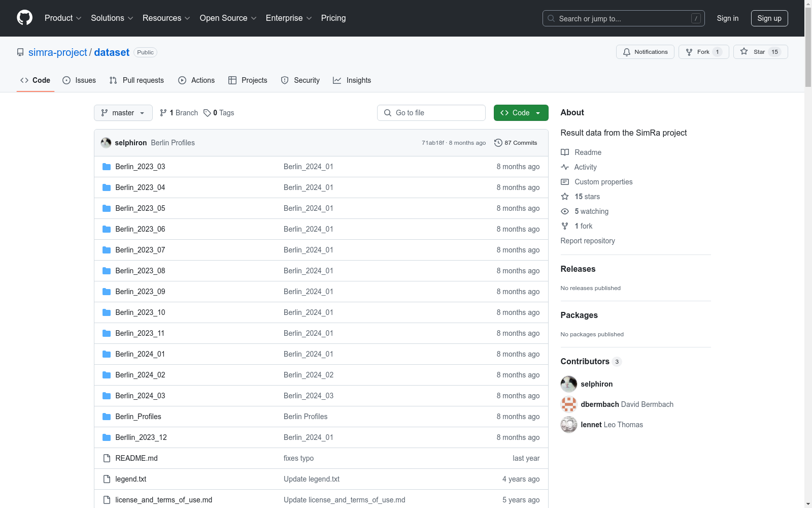This screenshot has height=508, width=812.
Task: Open dbermbach's avatar in Contributors
Action: [569, 404]
